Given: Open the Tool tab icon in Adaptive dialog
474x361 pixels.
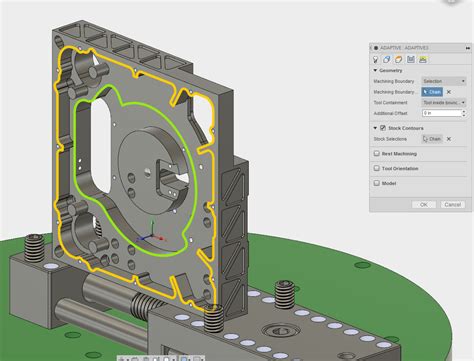Looking at the screenshot, I should pyautogui.click(x=376, y=60).
